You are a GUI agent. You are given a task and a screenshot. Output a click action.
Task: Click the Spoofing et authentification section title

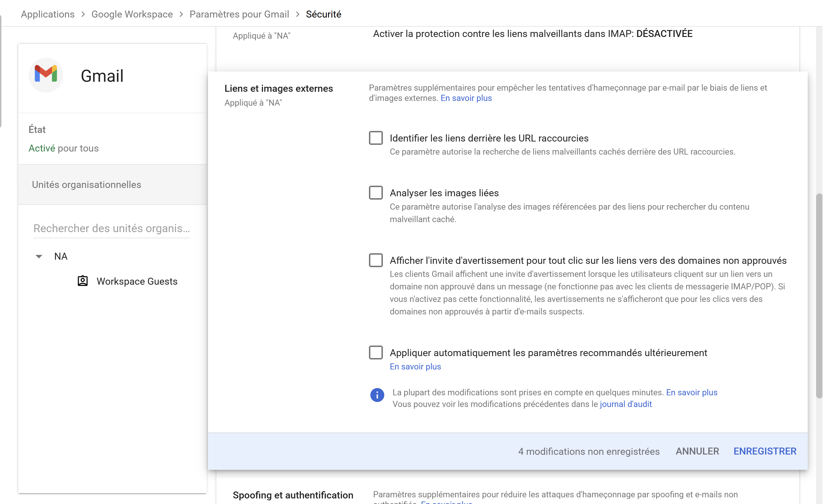(293, 495)
